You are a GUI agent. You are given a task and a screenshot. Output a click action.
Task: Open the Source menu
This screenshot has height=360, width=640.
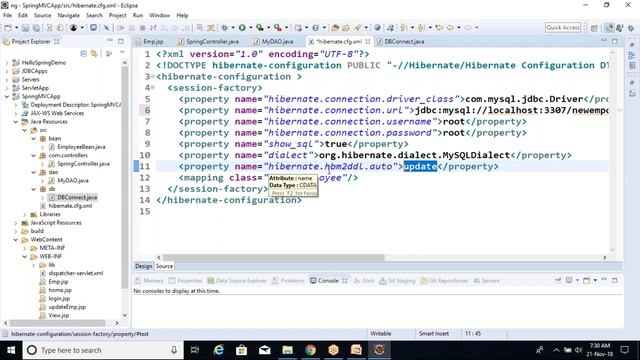[42, 15]
